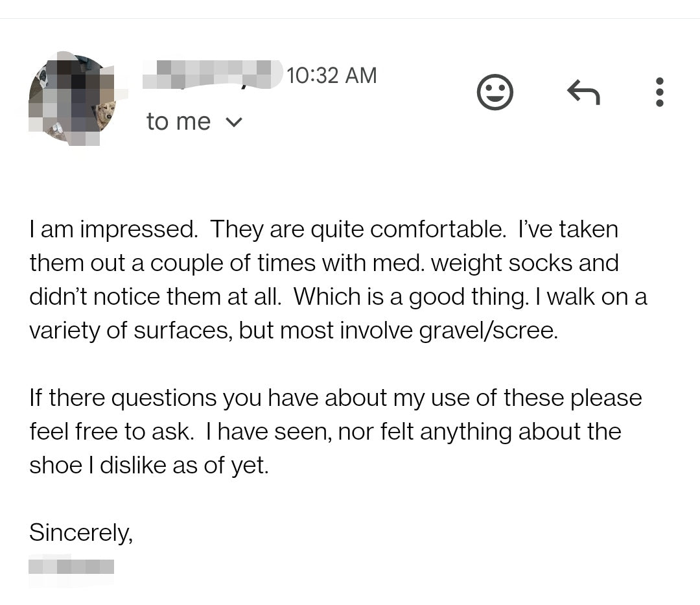Click the 10:32 AM timestamp
The width and height of the screenshot is (700, 605).
tap(331, 75)
